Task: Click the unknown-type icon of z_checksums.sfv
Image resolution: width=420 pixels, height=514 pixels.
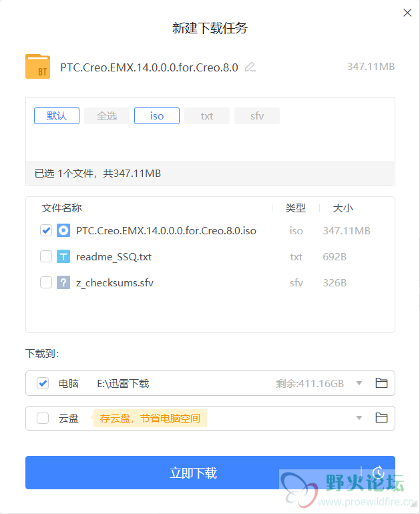Action: (63, 282)
